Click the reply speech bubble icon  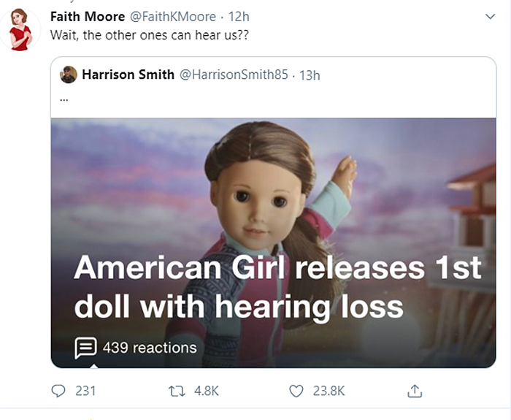click(58, 392)
